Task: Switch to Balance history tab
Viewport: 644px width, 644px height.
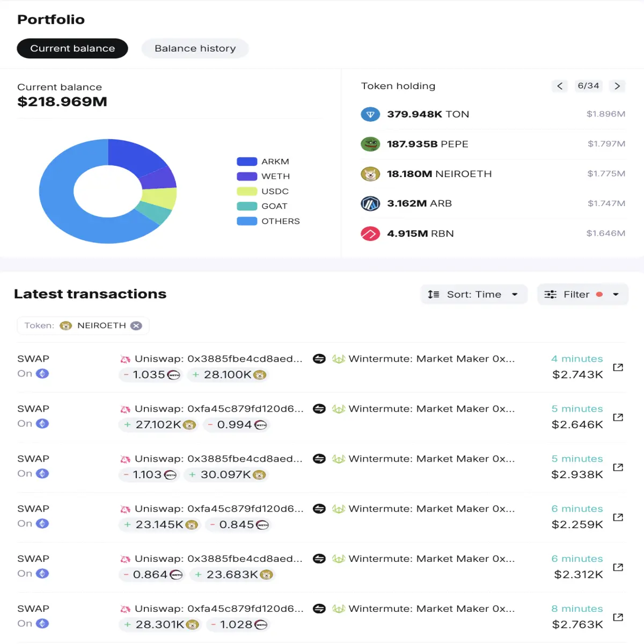Action: pyautogui.click(x=195, y=48)
